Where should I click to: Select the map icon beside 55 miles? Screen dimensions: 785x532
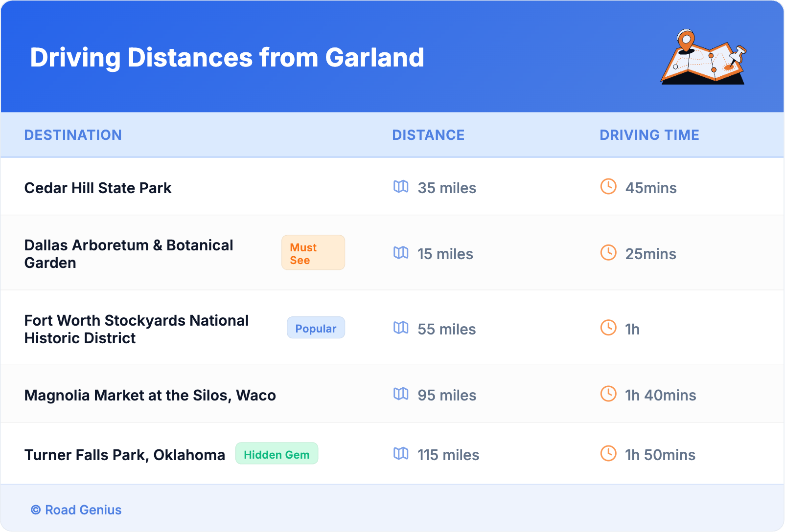[x=401, y=328]
